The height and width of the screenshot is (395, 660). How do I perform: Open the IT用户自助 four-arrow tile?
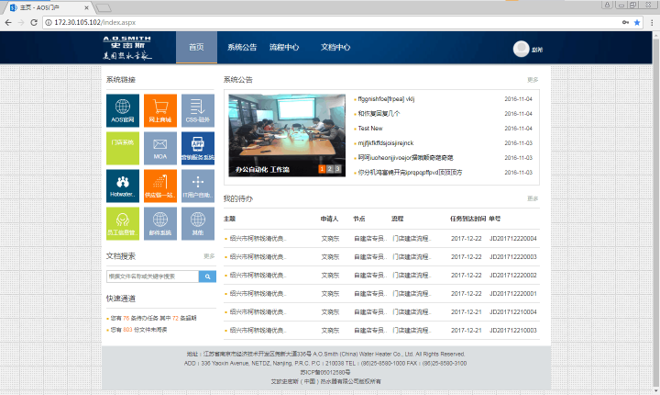coord(198,186)
